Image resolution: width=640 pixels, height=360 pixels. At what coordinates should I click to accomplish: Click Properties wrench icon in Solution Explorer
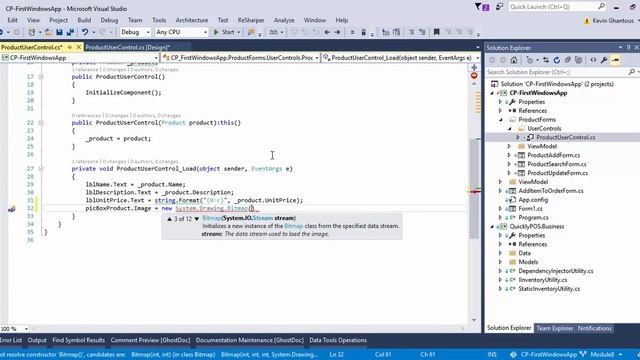[x=604, y=60]
